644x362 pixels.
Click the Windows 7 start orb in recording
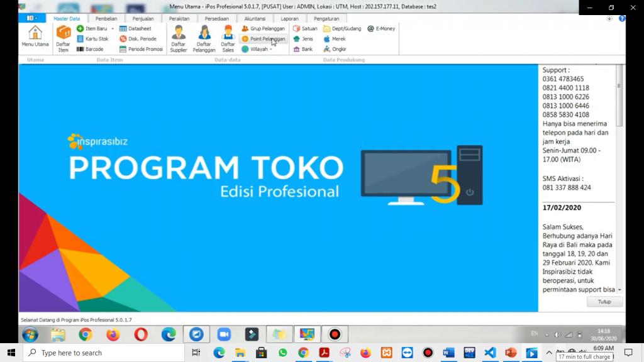[x=30, y=334]
